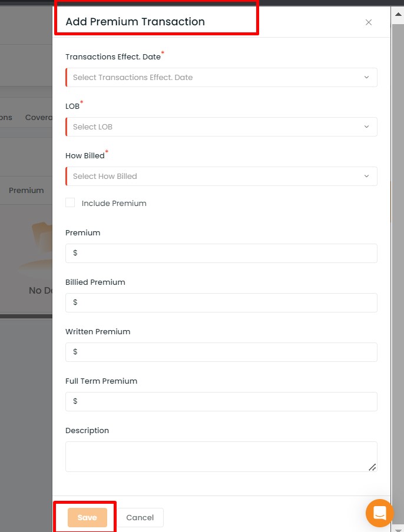Focus the Written Premium amount field
Image resolution: width=404 pixels, height=532 pixels.
click(221, 352)
